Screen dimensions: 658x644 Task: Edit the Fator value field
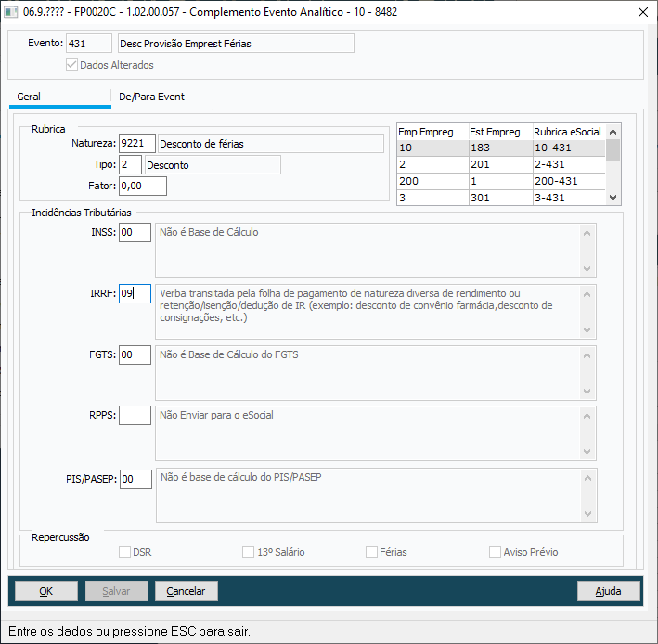[143, 186]
